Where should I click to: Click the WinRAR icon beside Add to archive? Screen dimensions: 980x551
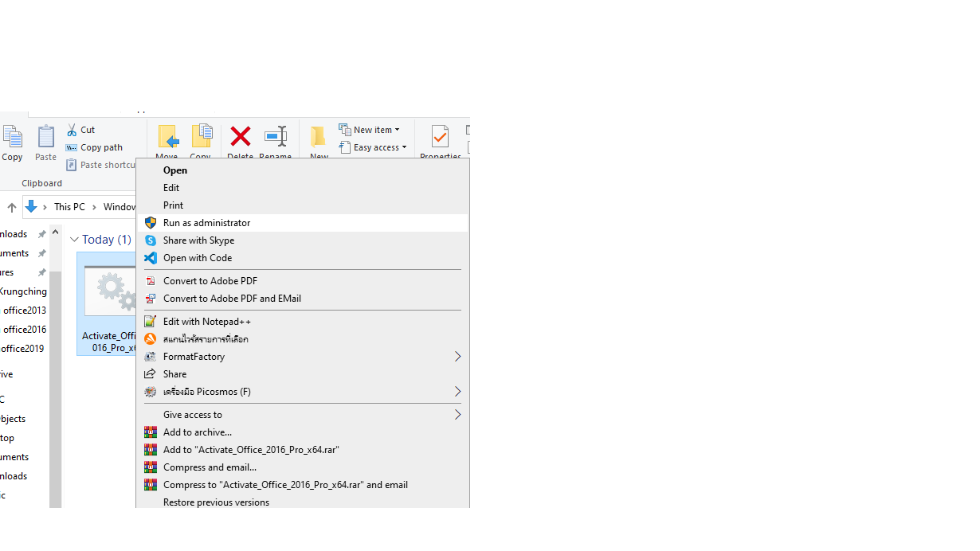(151, 432)
